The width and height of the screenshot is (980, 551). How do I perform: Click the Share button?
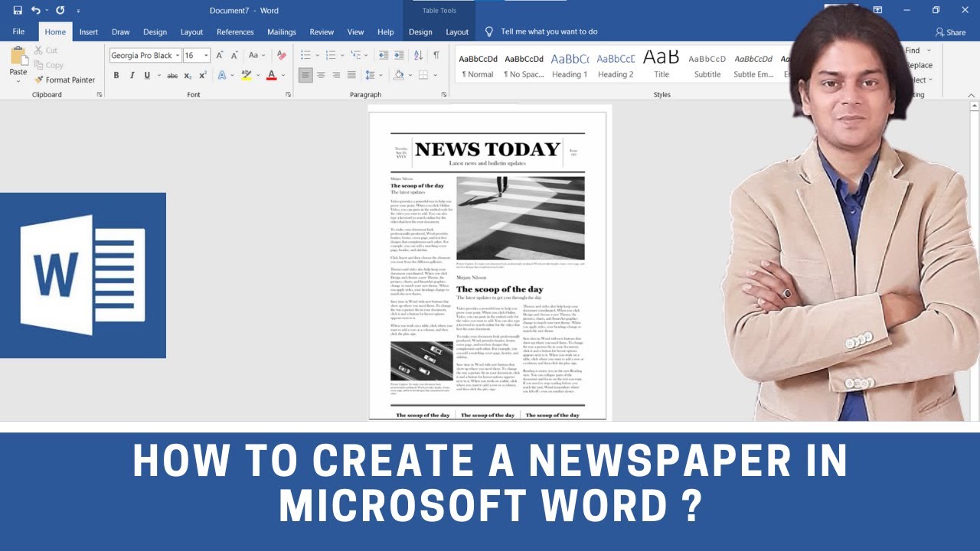click(950, 32)
